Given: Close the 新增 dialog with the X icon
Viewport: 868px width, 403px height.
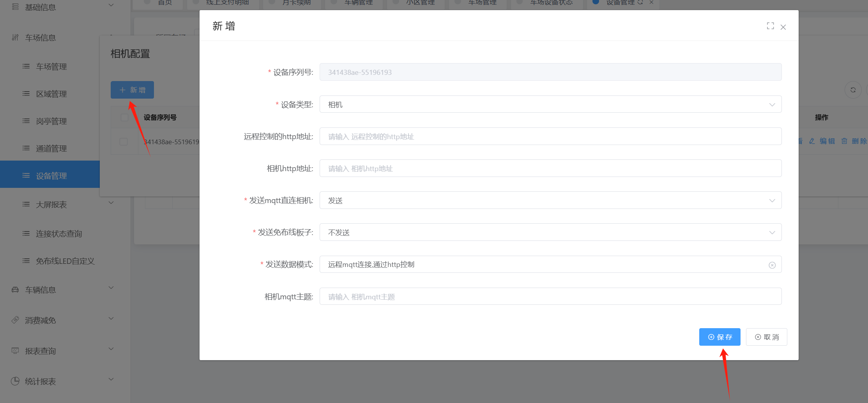Looking at the screenshot, I should [x=783, y=27].
